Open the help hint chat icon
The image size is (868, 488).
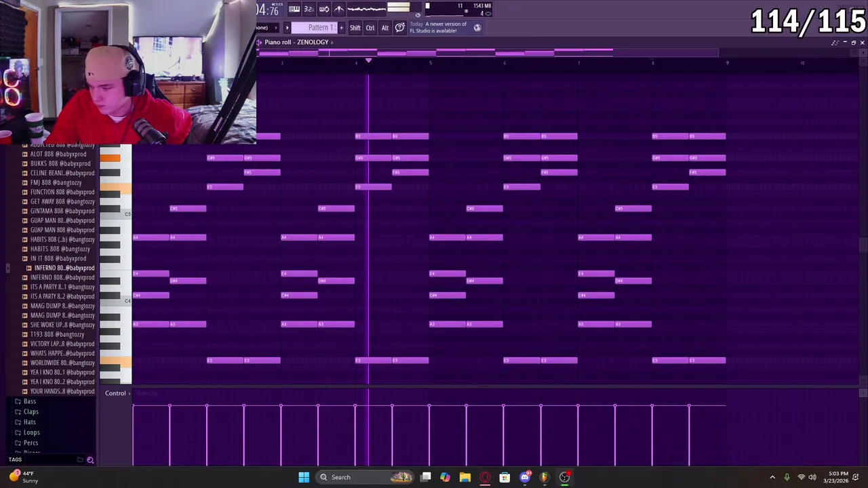[399, 27]
